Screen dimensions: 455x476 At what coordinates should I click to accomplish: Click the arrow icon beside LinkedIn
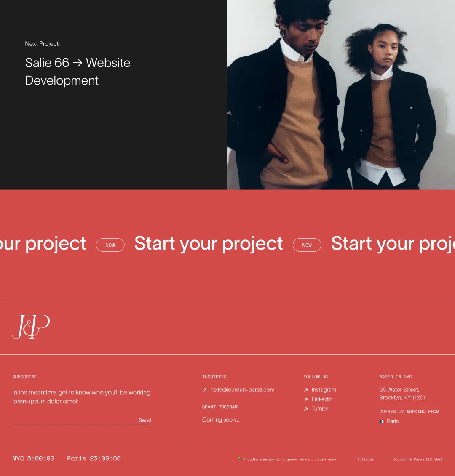pyautogui.click(x=306, y=399)
